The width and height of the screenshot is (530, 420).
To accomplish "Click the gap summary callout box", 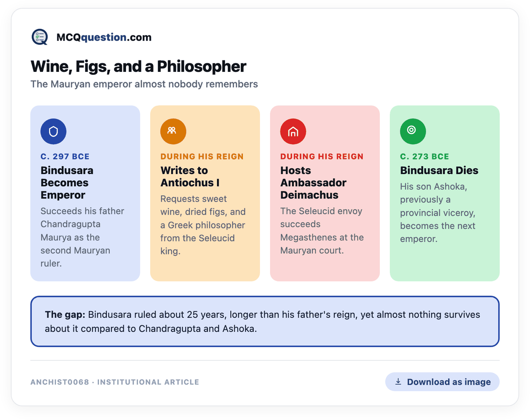I will point(265,321).
